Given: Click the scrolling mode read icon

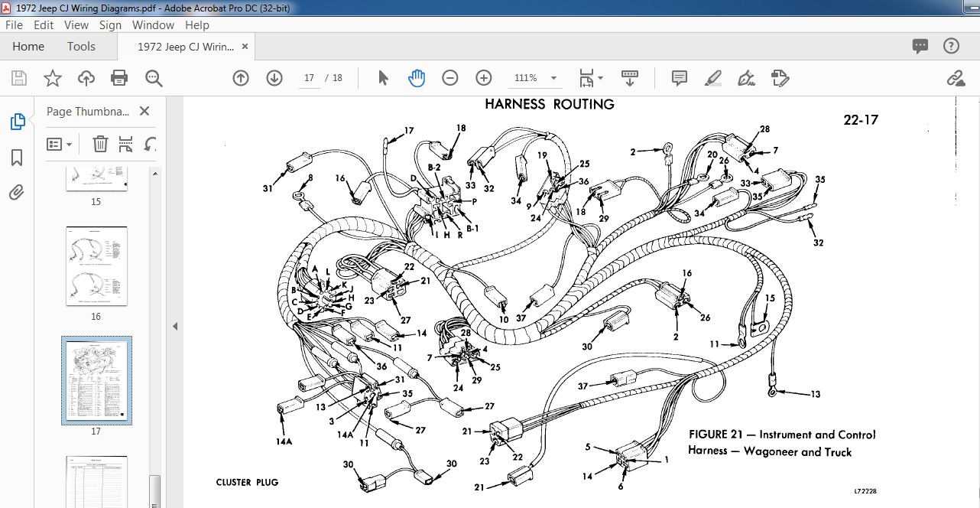Looking at the screenshot, I should click(630, 78).
